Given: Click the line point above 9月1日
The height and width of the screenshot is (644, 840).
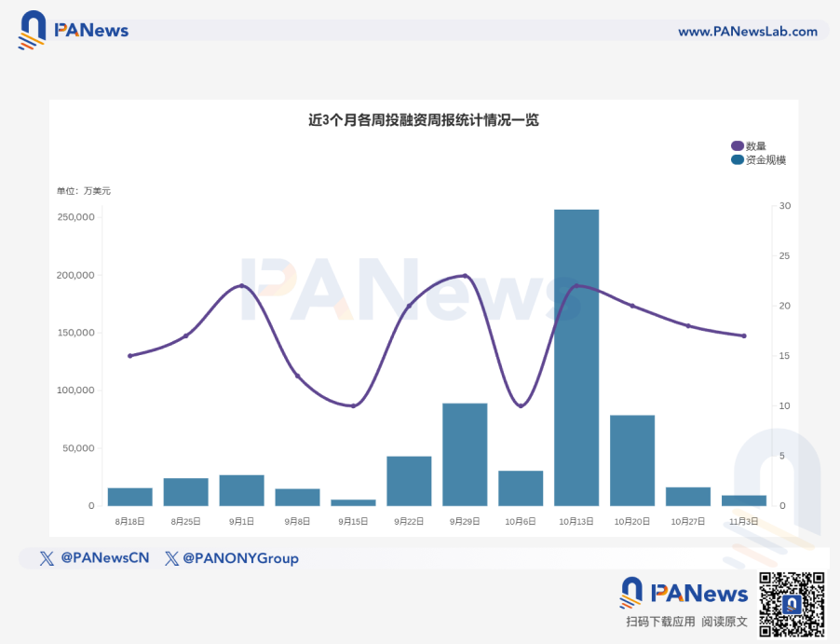Looking at the screenshot, I should [241, 286].
